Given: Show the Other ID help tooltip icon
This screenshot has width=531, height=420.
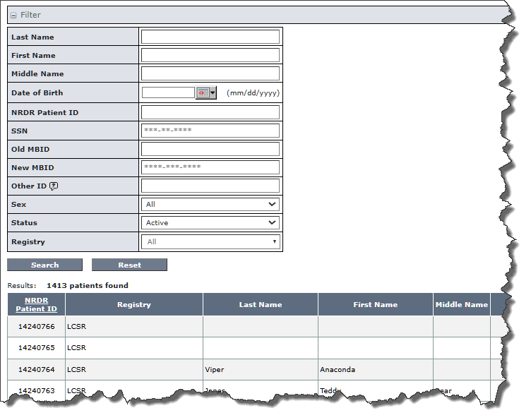Looking at the screenshot, I should pyautogui.click(x=54, y=186).
